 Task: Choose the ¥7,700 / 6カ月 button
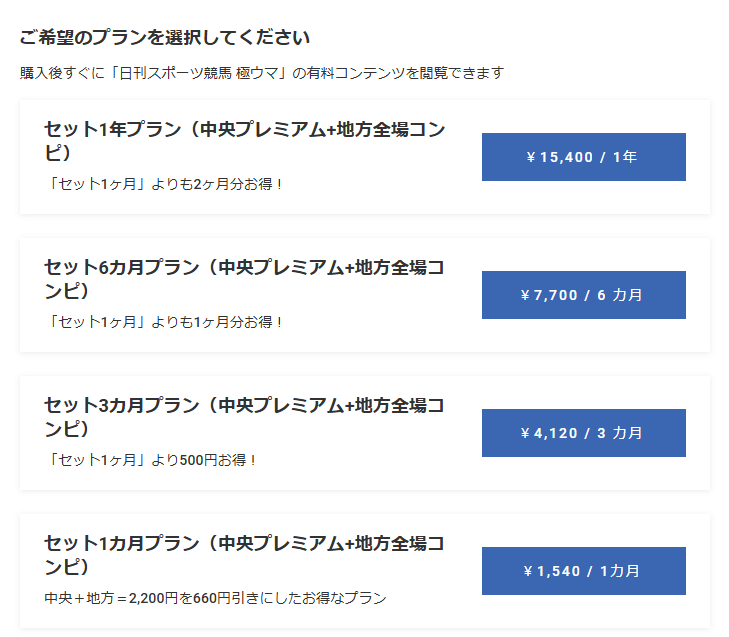click(583, 295)
